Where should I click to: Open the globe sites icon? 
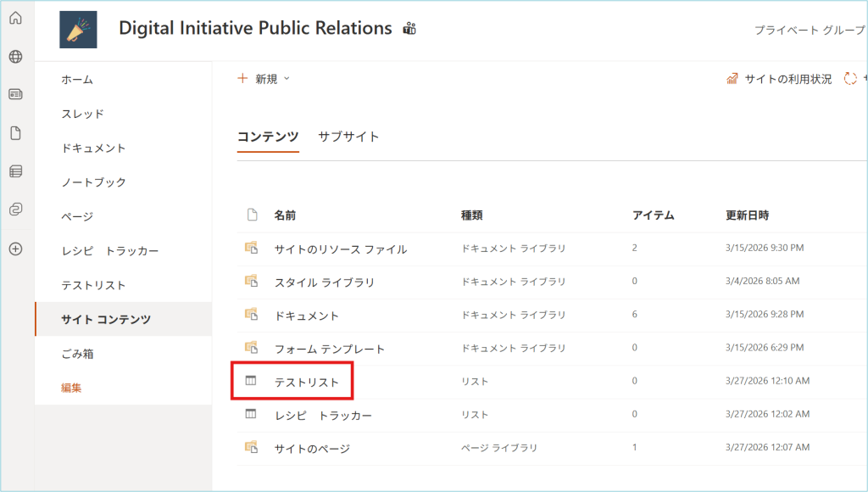(x=15, y=57)
